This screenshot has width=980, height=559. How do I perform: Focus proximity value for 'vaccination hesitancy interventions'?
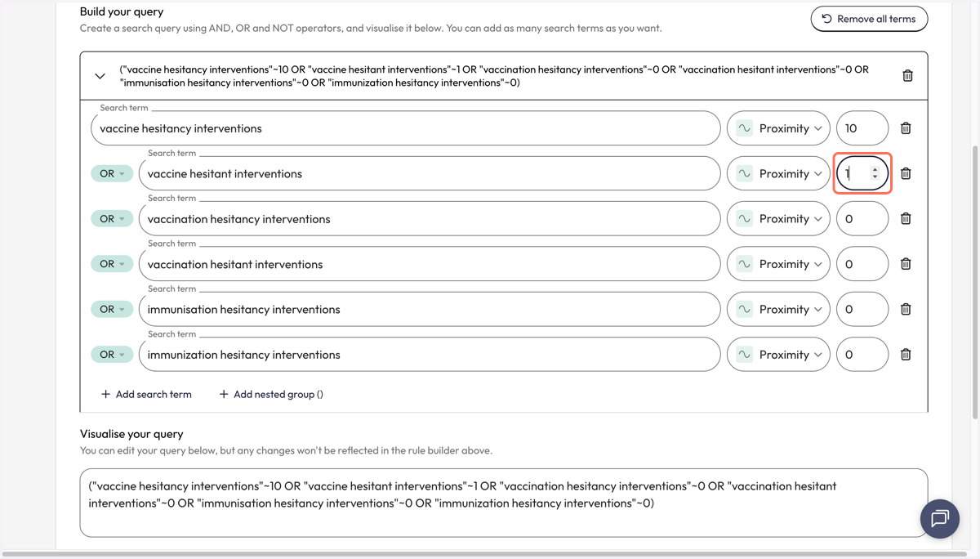click(x=862, y=219)
